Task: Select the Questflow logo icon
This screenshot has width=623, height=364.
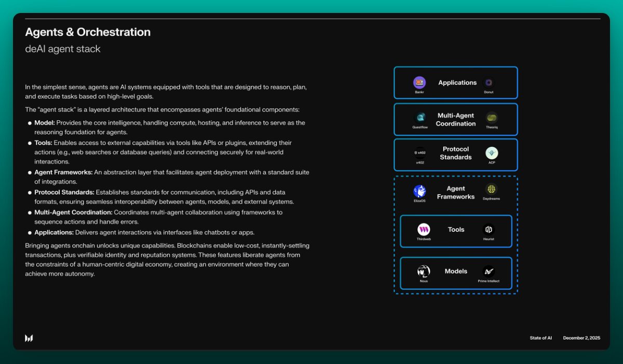Action: pyautogui.click(x=420, y=117)
